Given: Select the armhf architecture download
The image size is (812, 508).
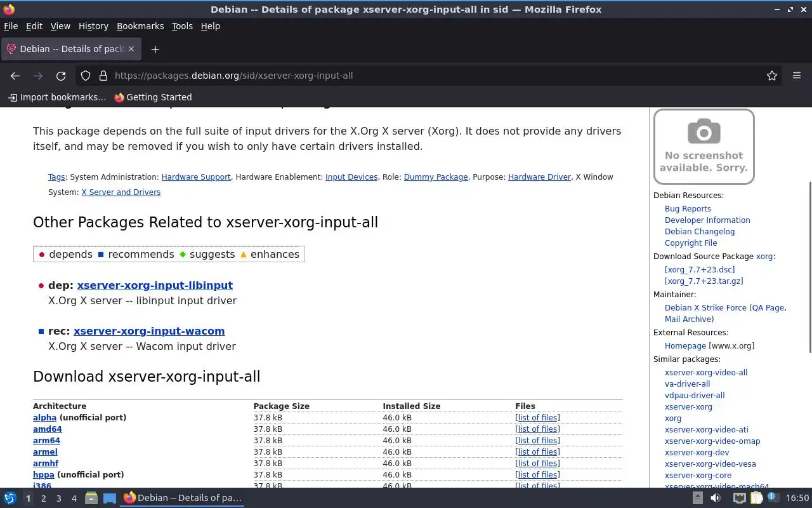Looking at the screenshot, I should coord(46,464).
